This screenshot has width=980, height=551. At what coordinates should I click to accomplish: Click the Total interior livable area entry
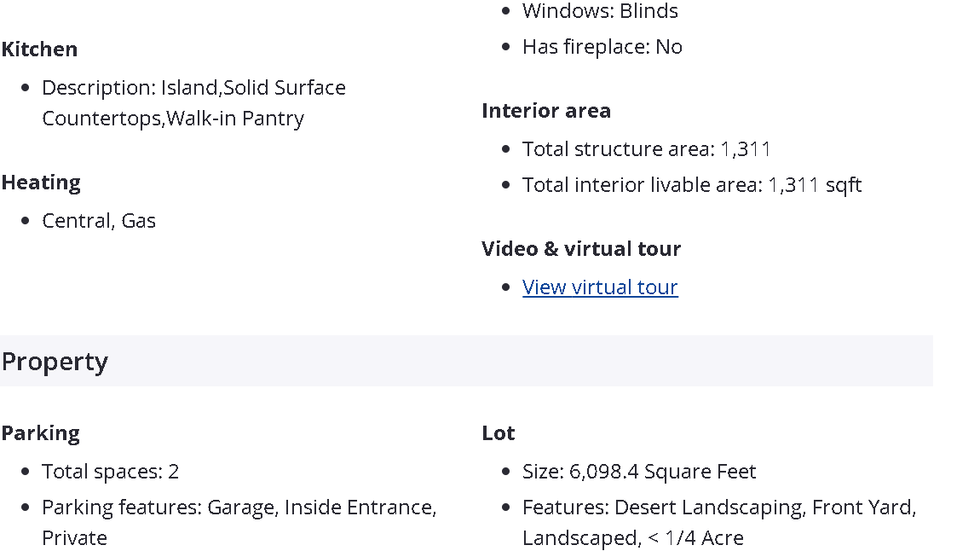click(691, 185)
